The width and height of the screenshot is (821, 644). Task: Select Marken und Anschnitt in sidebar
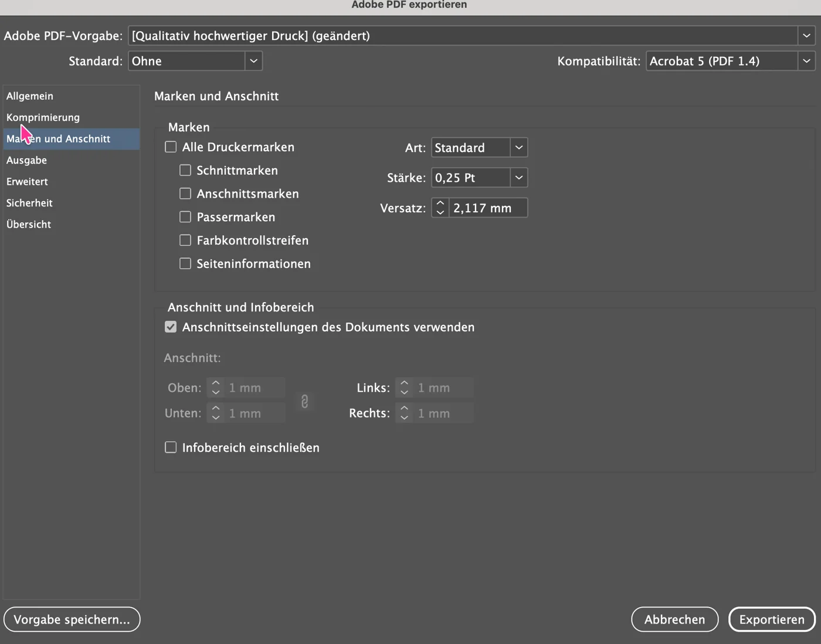[72, 139]
